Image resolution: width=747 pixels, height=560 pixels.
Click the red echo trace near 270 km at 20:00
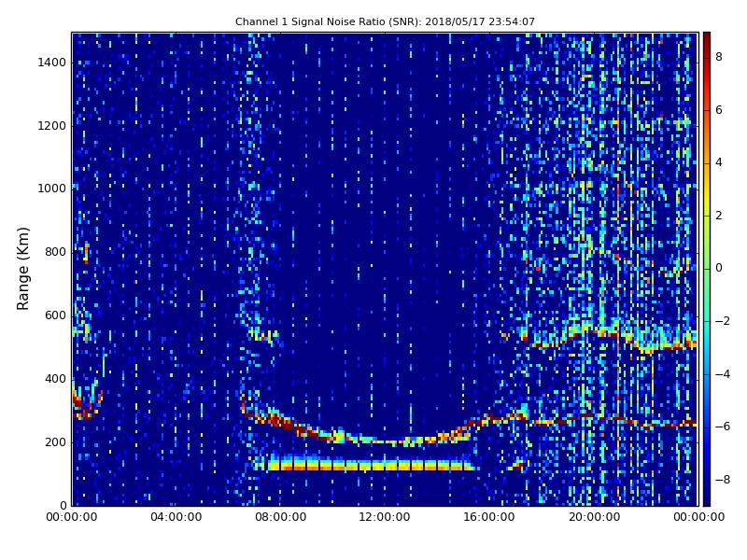594,418
